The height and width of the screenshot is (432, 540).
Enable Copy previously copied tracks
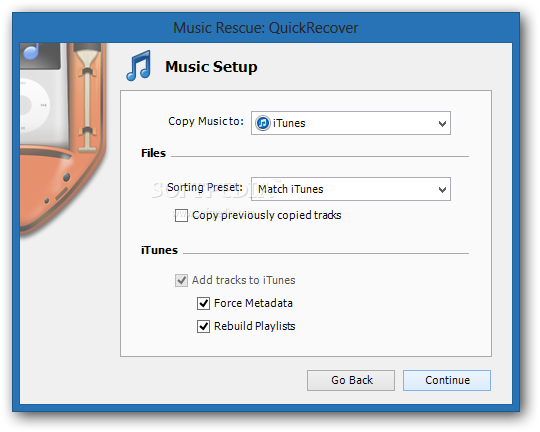(x=181, y=215)
